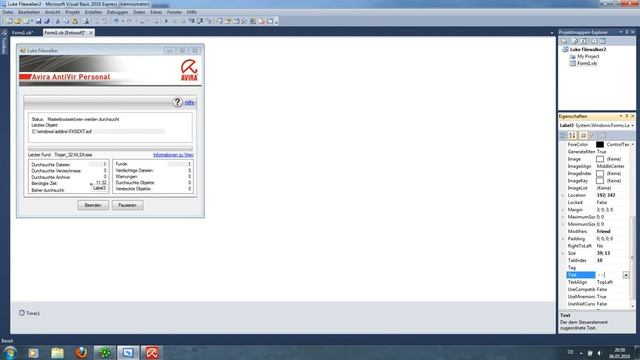Screen dimensions: 640x360
Task: Expand the Margin property
Action: [x=563, y=210]
